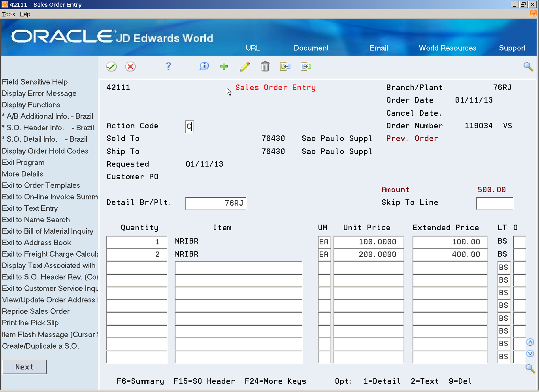This screenshot has height=392, width=539.
Task: Open S.O. Header Info. - Brazil
Action: [x=48, y=128]
